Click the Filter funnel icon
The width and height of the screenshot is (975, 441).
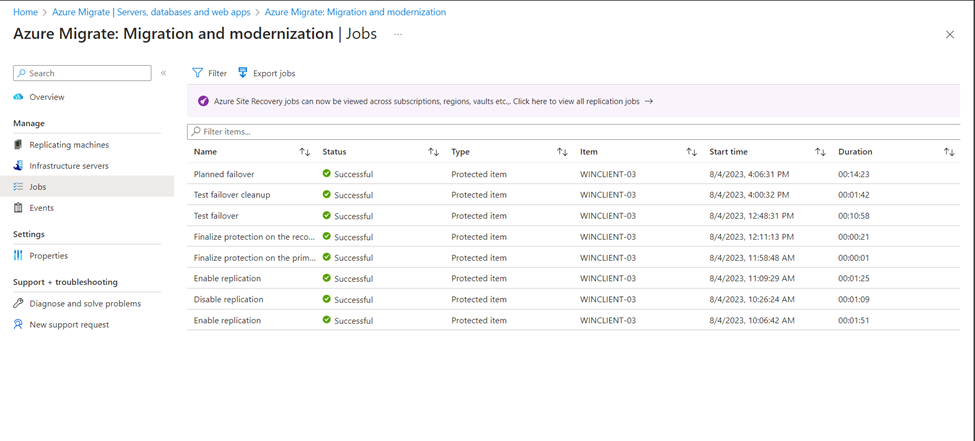pos(198,73)
